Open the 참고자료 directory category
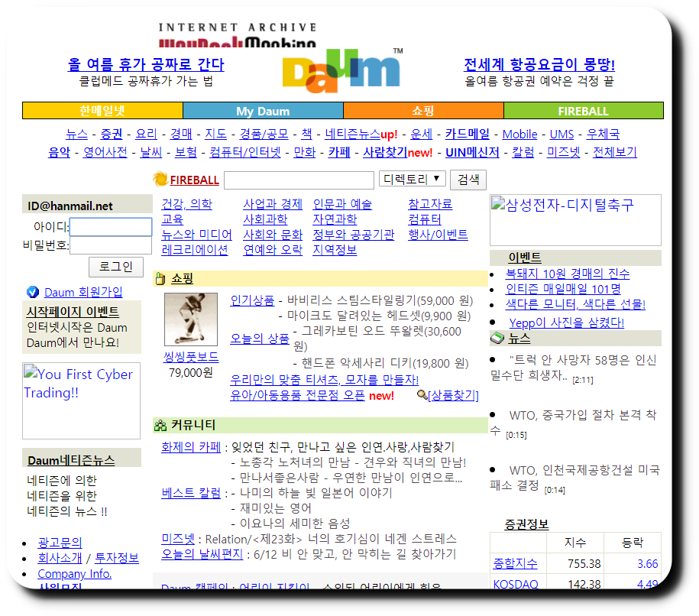 click(x=430, y=204)
